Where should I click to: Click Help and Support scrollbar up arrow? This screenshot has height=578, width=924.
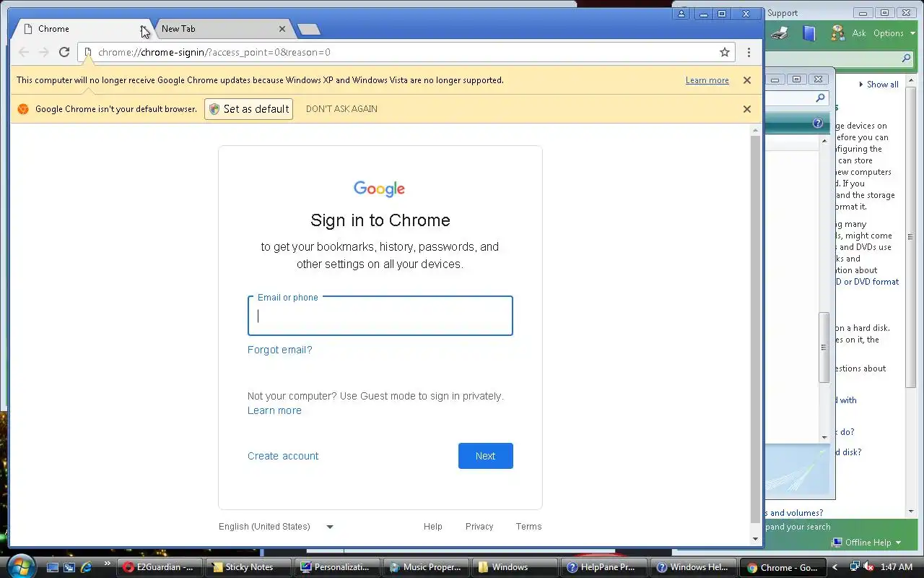pos(911,82)
